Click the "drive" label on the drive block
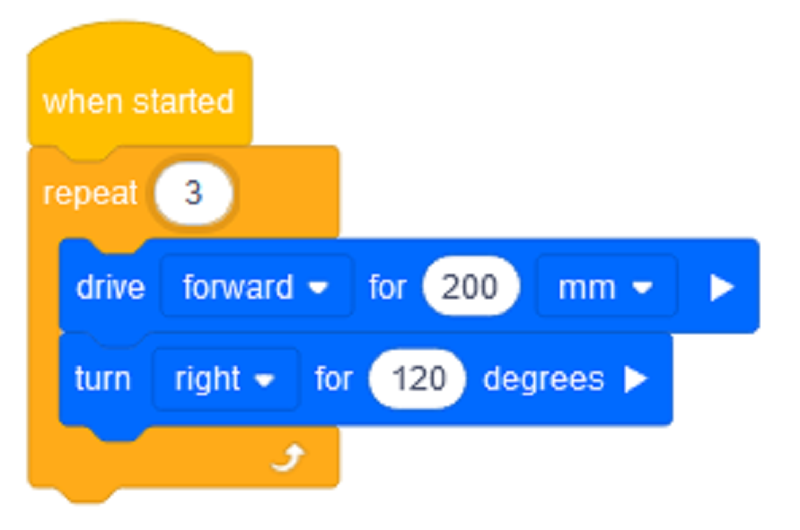 click(110, 288)
